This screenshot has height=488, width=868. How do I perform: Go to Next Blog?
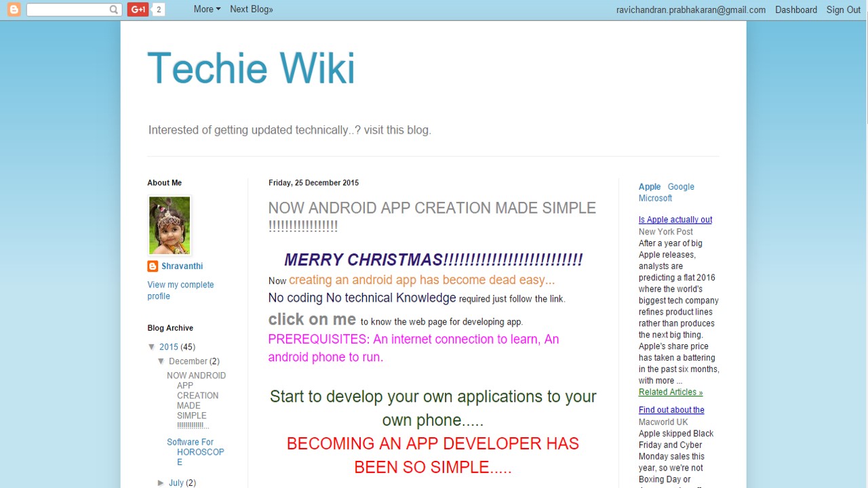click(251, 9)
